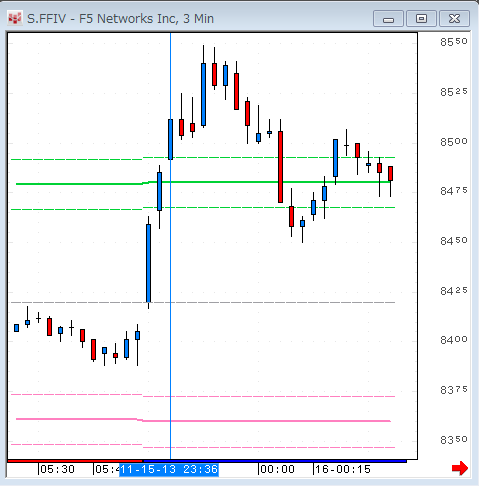
Task: Click the highlighted 11-15-13 23:36 time label
Action: [x=169, y=469]
